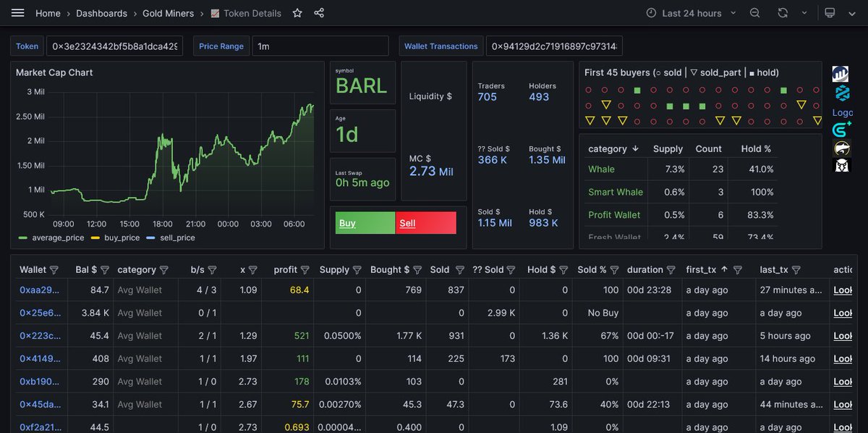The width and height of the screenshot is (868, 433).
Task: Zoom out the time range
Action: point(754,13)
